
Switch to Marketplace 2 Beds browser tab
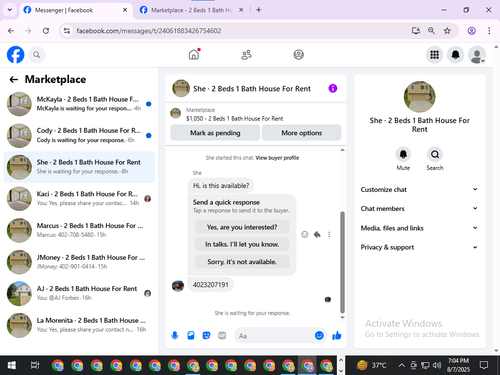(191, 10)
